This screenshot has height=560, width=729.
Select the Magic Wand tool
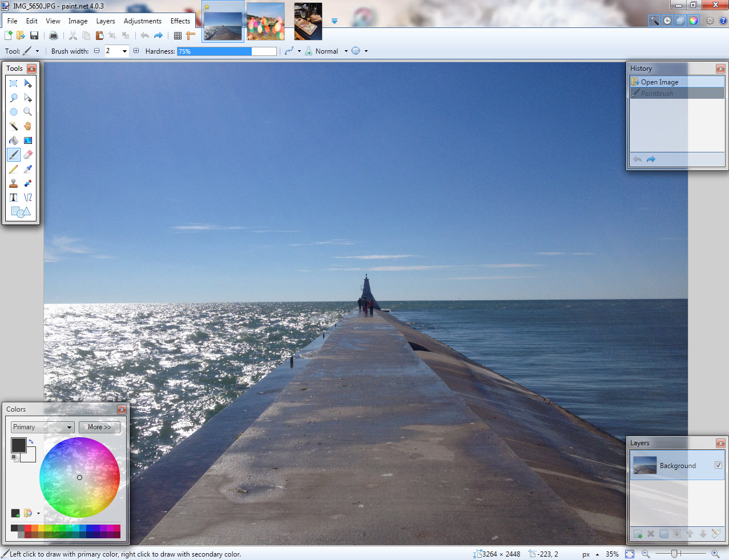coord(14,126)
